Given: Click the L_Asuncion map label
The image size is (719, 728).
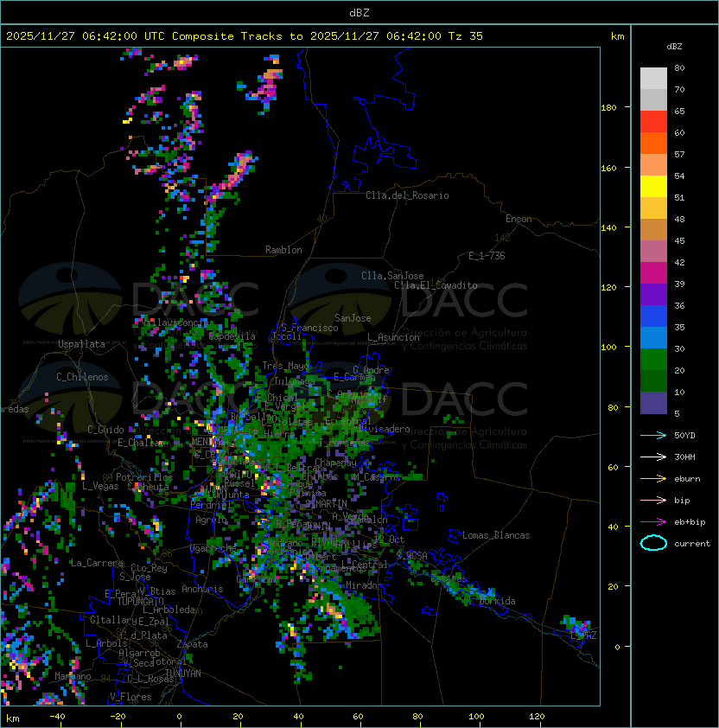Looking at the screenshot, I should point(393,337).
